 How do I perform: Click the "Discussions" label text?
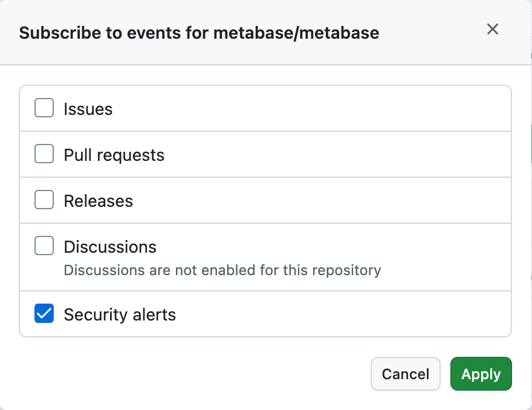(110, 247)
